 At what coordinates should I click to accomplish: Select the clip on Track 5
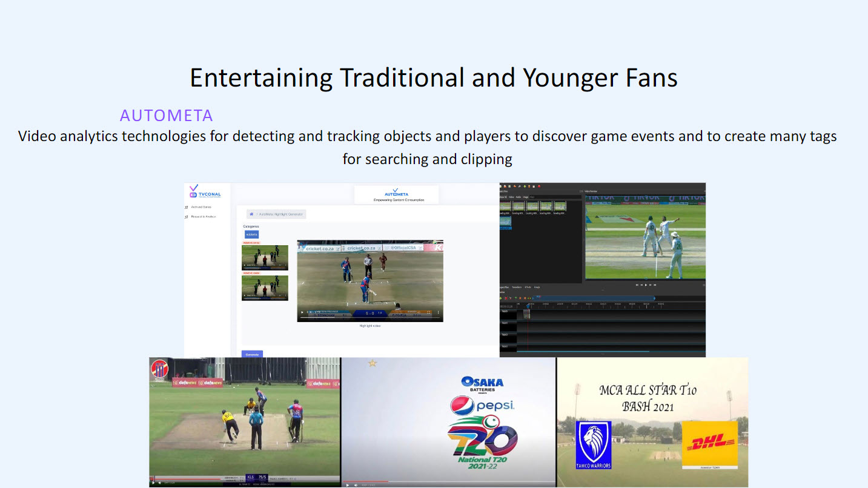point(526,315)
